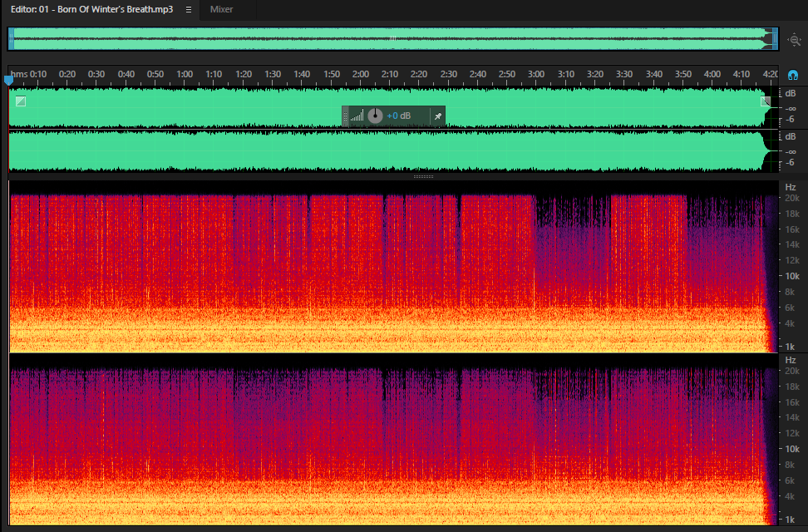Viewport: 808px width, 532px height.
Task: Open the Editor panel menu icon
Action: coord(189,9)
